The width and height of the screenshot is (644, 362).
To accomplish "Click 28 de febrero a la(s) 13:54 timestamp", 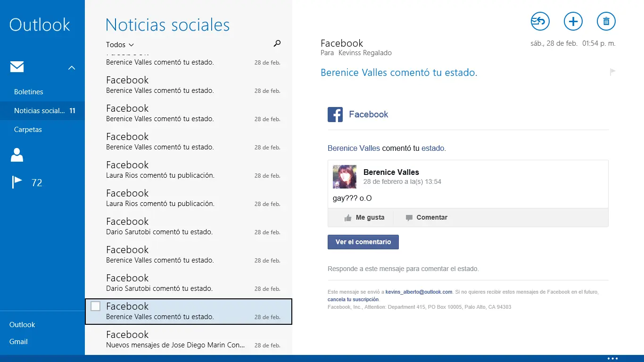I will [x=402, y=181].
